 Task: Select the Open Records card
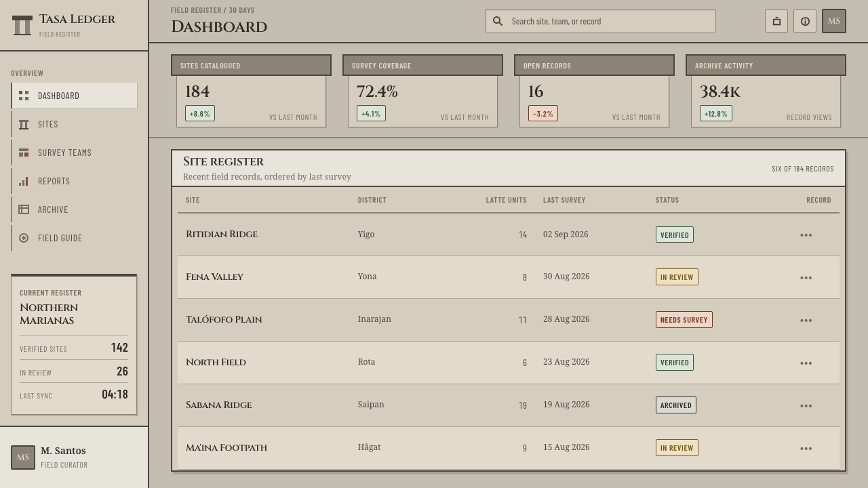[x=594, y=91]
